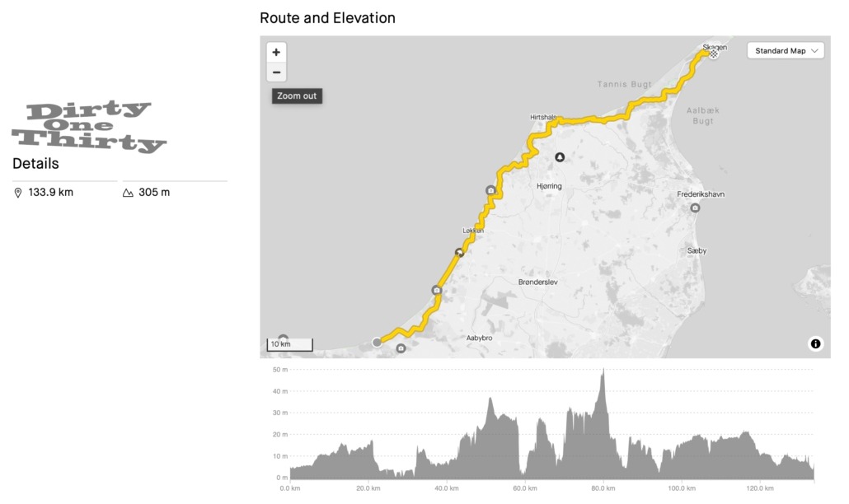Click the 10 km map scale bar
This screenshot has width=849, height=504.
[x=289, y=344]
